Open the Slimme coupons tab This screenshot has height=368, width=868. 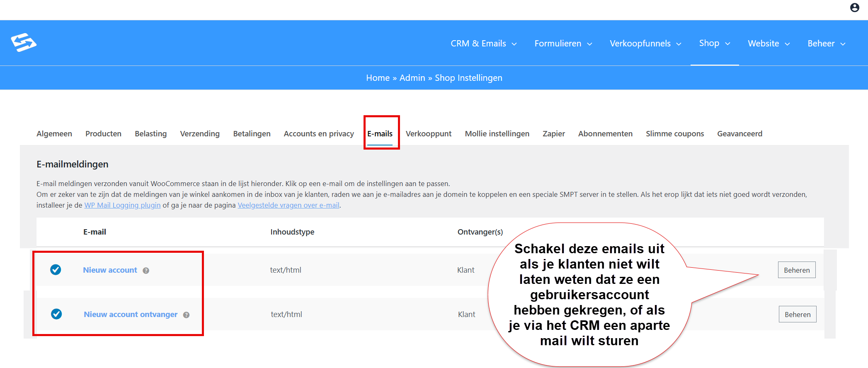675,134
